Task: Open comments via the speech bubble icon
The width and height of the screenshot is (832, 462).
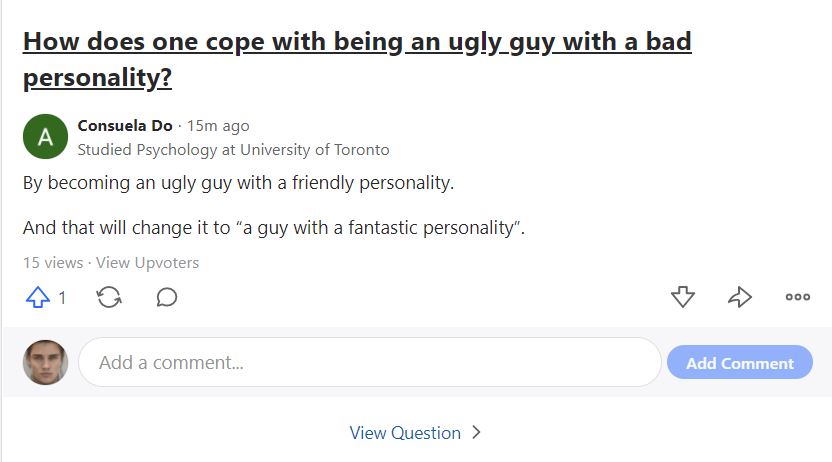Action: coord(167,297)
